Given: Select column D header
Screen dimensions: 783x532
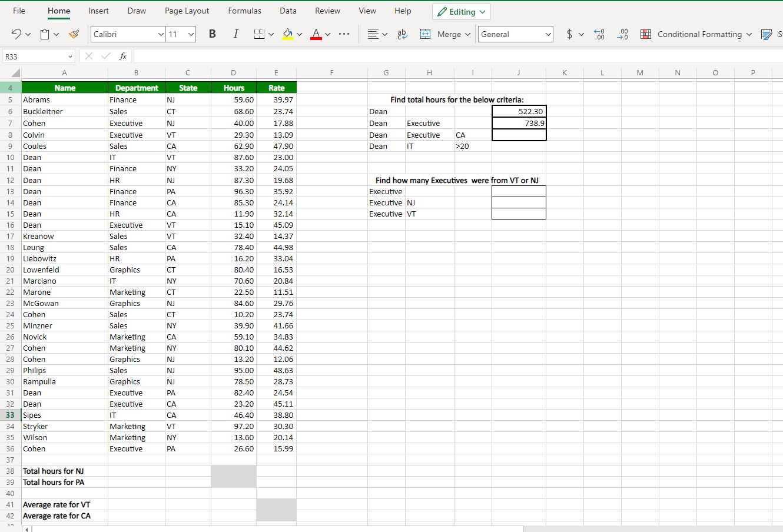Looking at the screenshot, I should click(234, 72).
